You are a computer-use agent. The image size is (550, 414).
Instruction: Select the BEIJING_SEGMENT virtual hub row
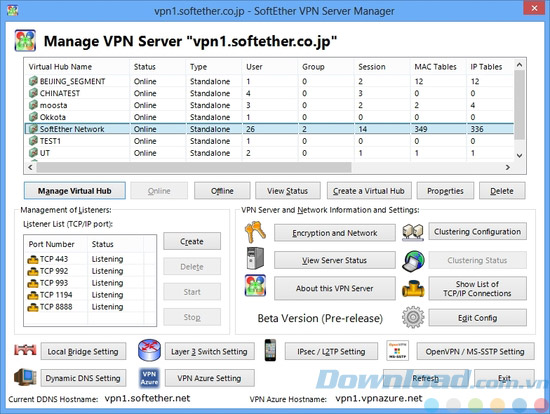pos(269,81)
